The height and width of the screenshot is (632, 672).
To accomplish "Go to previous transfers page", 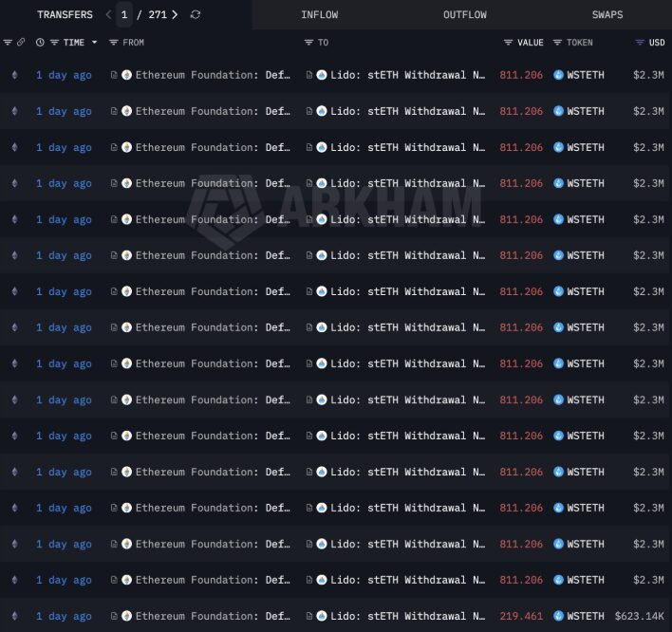I will (x=108, y=14).
